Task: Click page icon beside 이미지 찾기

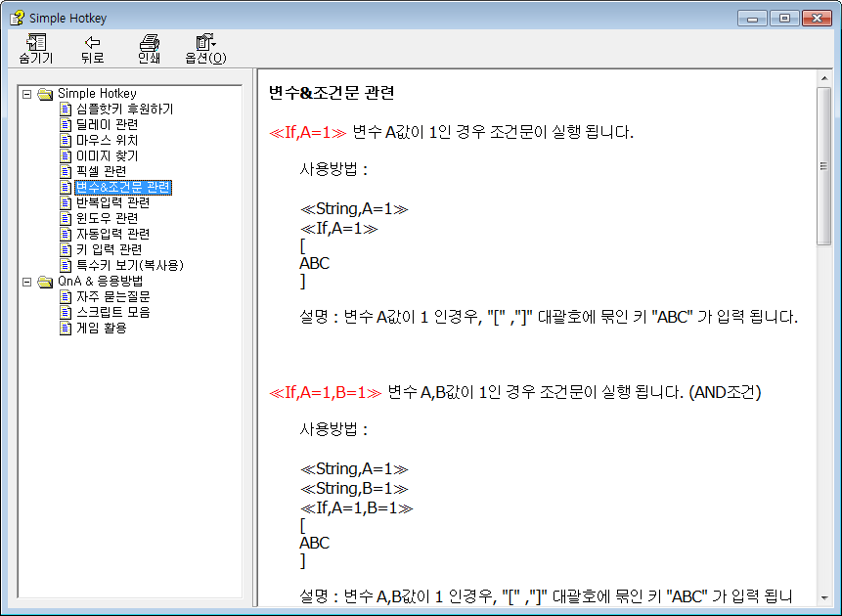Action: pos(66,156)
